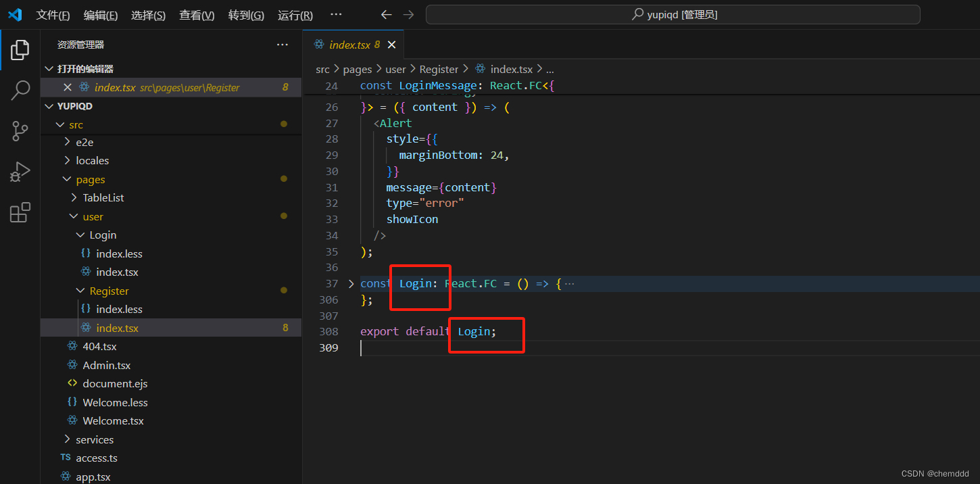The image size is (980, 484).
Task: Open the document.ejs file
Action: coord(115,383)
